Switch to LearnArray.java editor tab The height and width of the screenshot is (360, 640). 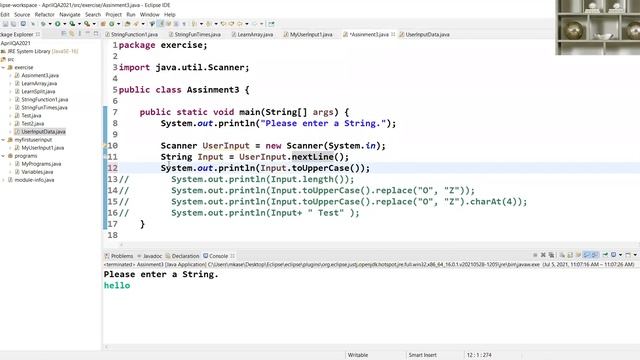coord(252,35)
